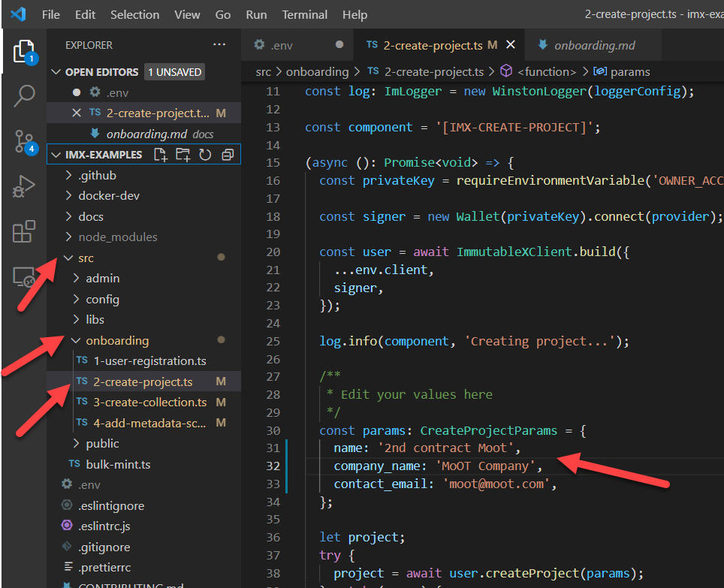The image size is (724, 588).
Task: Open the Help menu
Action: coord(354,15)
